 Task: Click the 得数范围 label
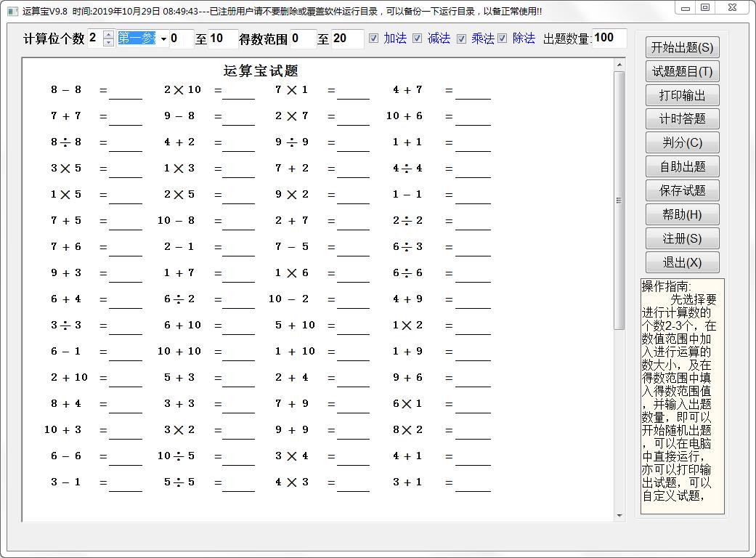(x=263, y=39)
